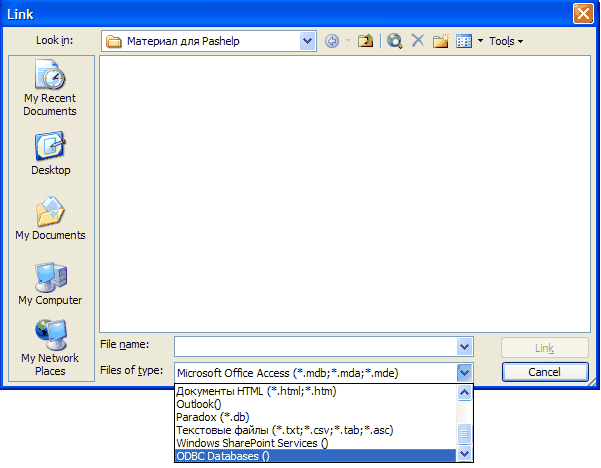Go up one folder level
The image size is (601, 468).
pyautogui.click(x=365, y=41)
